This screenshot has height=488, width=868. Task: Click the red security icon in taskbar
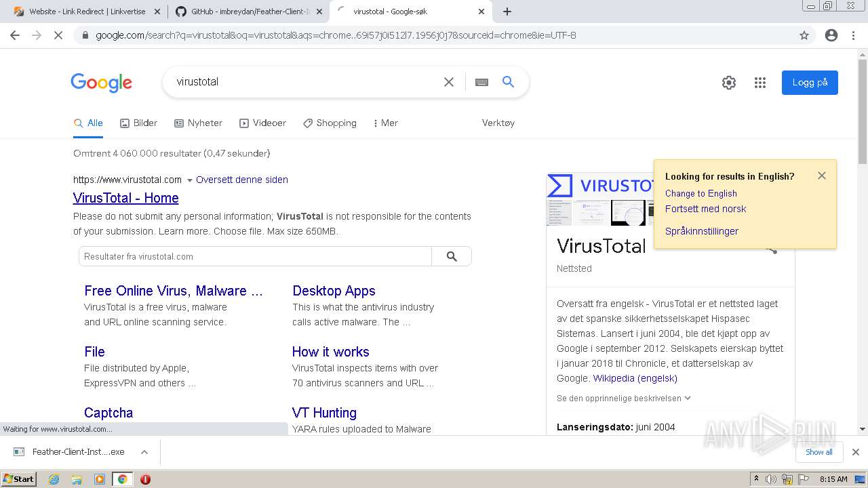click(145, 479)
